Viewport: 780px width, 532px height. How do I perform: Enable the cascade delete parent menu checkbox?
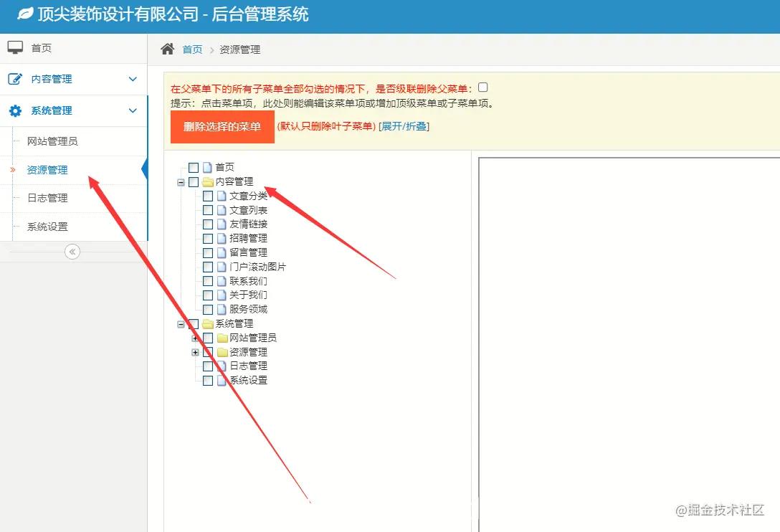point(484,86)
